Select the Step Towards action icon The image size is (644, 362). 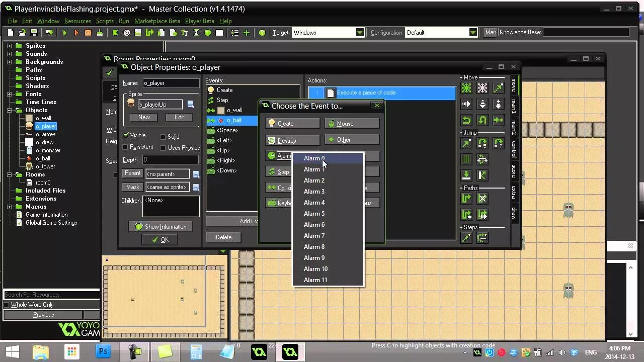[x=466, y=238]
